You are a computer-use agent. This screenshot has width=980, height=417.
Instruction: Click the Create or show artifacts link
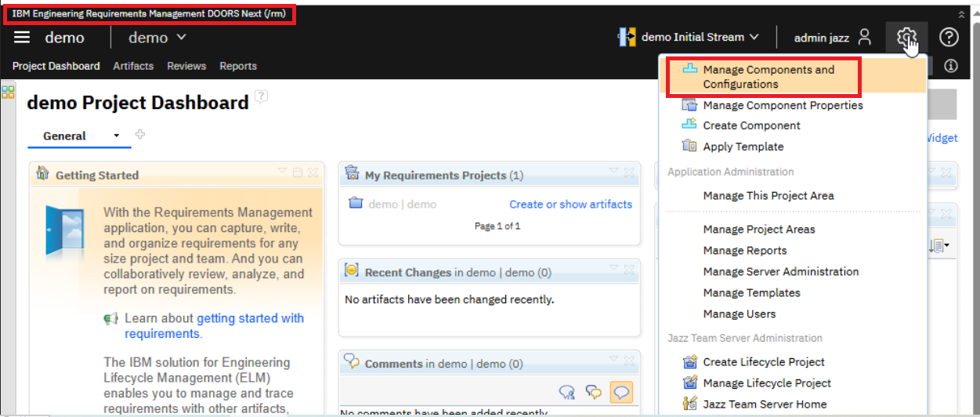570,204
